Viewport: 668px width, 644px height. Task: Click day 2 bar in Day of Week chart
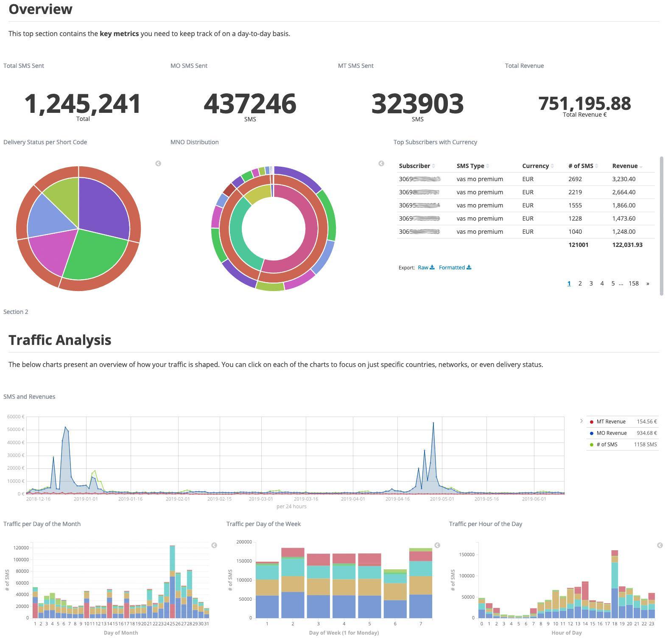point(293,583)
